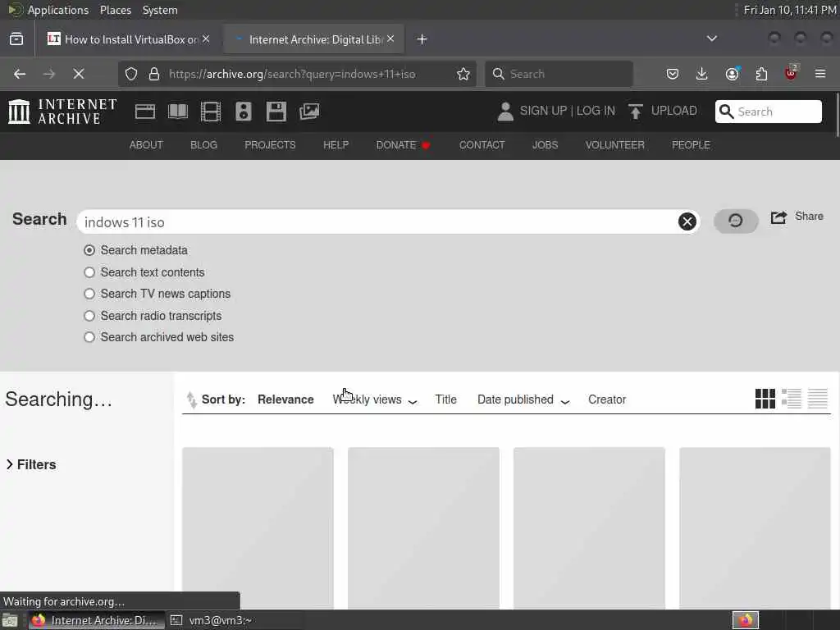Close the Internet Archive tab
The height and width of the screenshot is (630, 840).
click(390, 39)
